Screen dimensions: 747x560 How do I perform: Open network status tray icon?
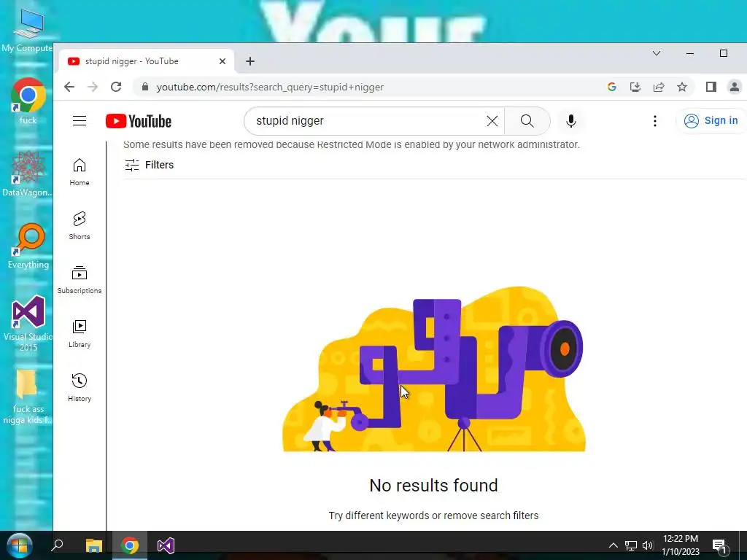pyautogui.click(x=631, y=545)
